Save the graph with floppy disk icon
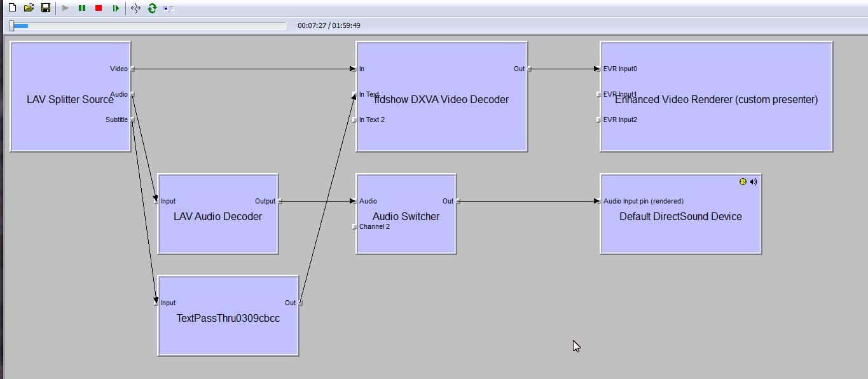The width and height of the screenshot is (868, 379). click(x=45, y=8)
